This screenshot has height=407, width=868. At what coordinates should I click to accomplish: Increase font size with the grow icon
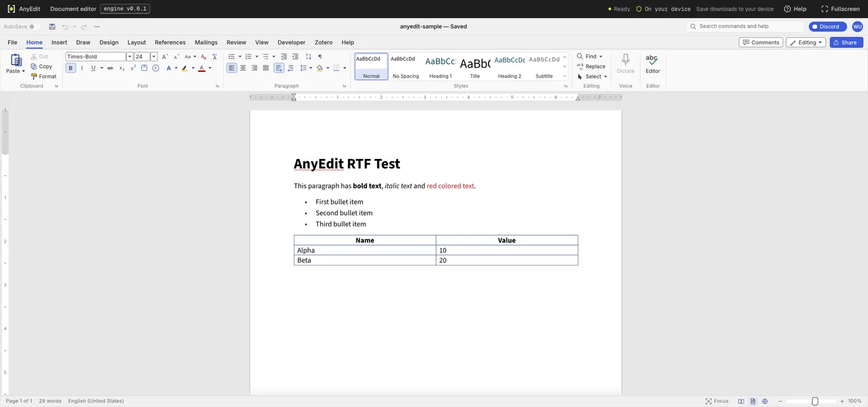165,56
